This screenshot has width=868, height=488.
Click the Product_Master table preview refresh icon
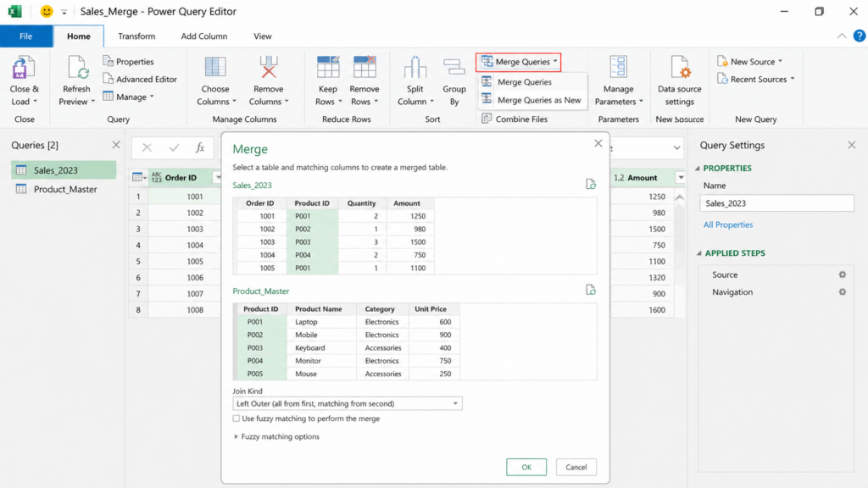pos(591,290)
